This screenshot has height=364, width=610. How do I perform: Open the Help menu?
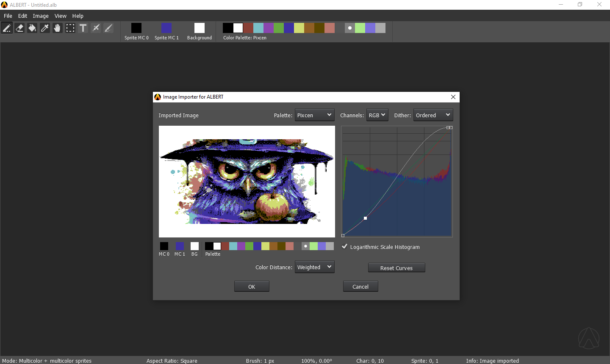78,16
